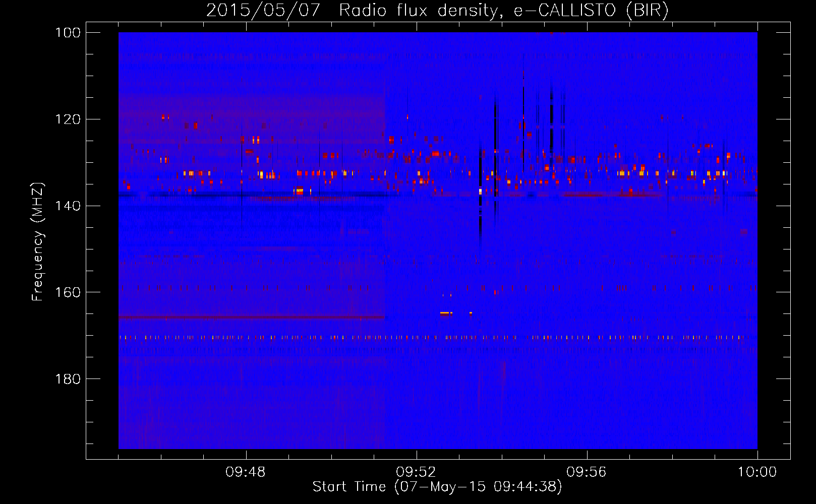Click the "09:48" time tick label
The height and width of the screenshot is (504, 816).
tap(246, 472)
